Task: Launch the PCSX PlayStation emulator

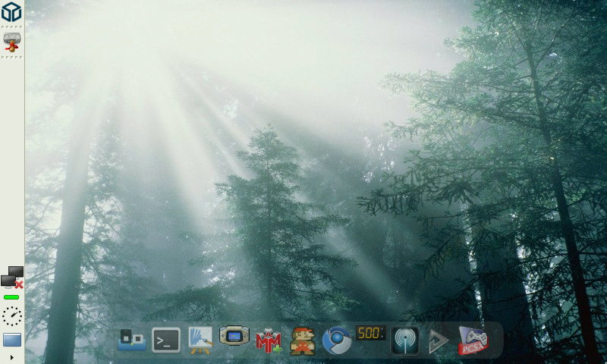Action: click(473, 340)
